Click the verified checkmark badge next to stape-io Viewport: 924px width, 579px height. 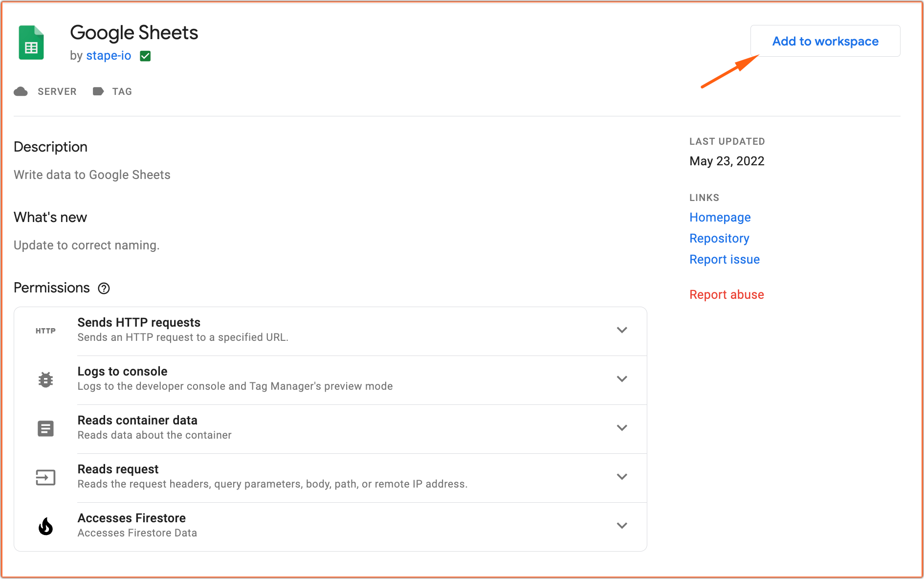[x=145, y=56]
